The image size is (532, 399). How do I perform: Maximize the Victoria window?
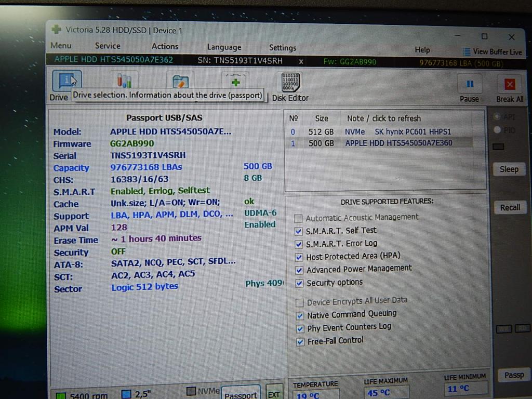pos(485,36)
